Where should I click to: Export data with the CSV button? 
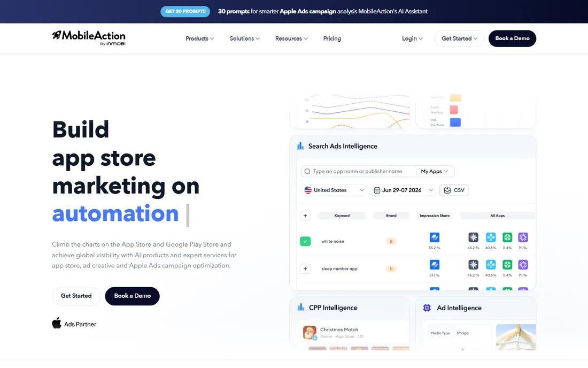coord(454,190)
